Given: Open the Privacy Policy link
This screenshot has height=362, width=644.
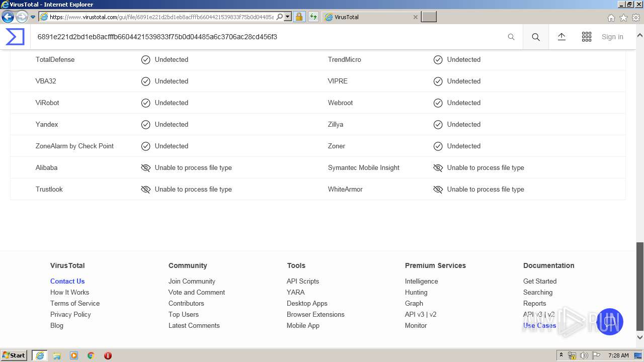Looking at the screenshot, I should [x=70, y=314].
